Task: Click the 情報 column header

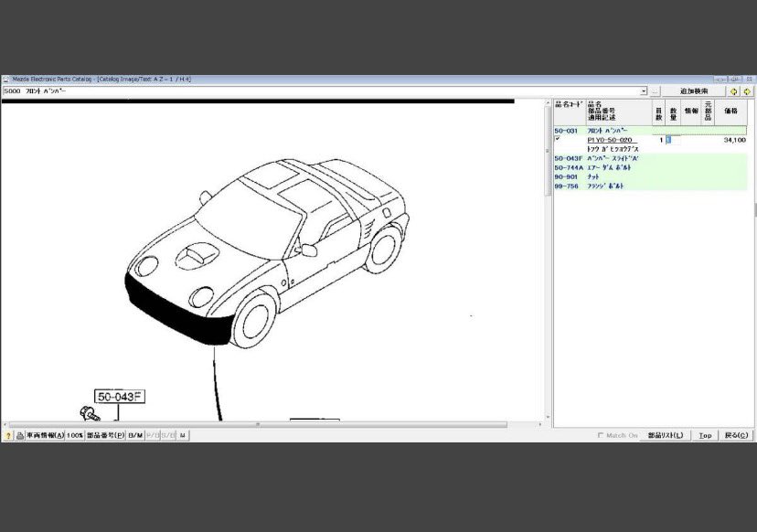Action: point(691,112)
